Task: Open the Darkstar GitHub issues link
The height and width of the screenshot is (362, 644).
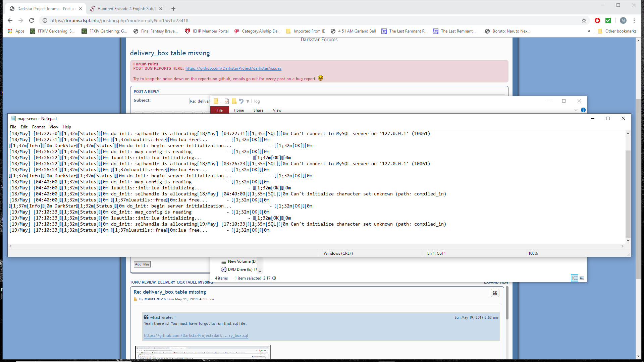Action: pyautogui.click(x=233, y=68)
